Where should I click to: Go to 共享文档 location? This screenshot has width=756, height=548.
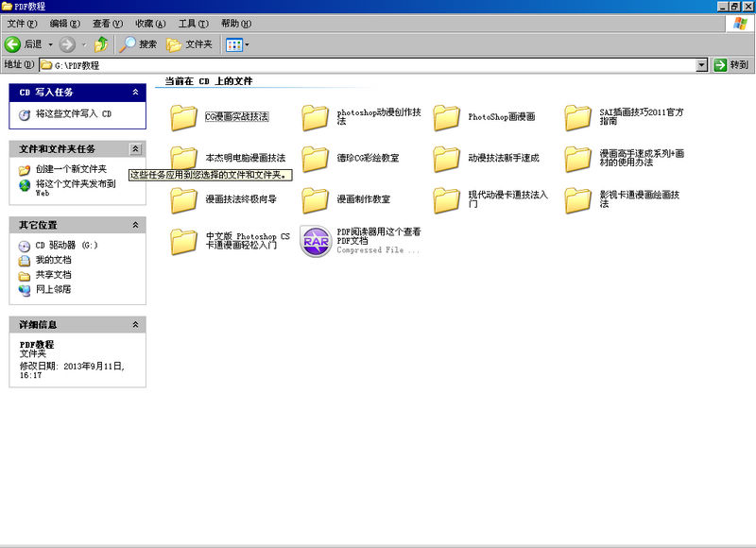54,275
